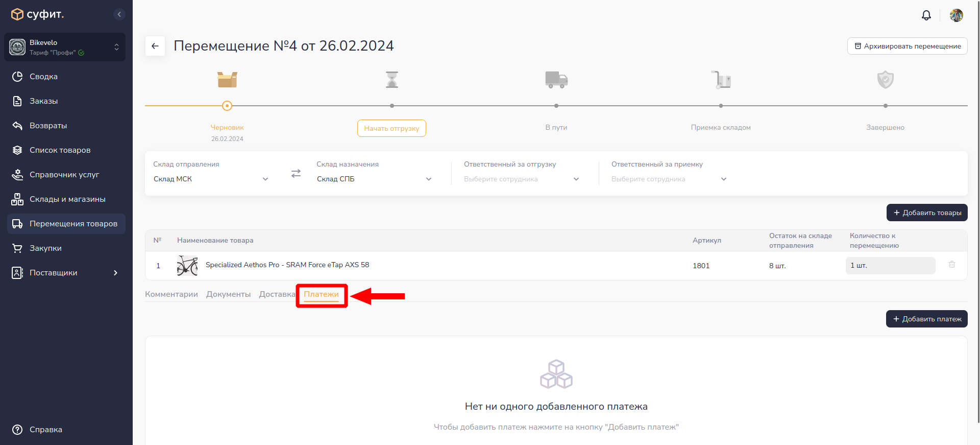Open the user profile avatar

coord(957,15)
